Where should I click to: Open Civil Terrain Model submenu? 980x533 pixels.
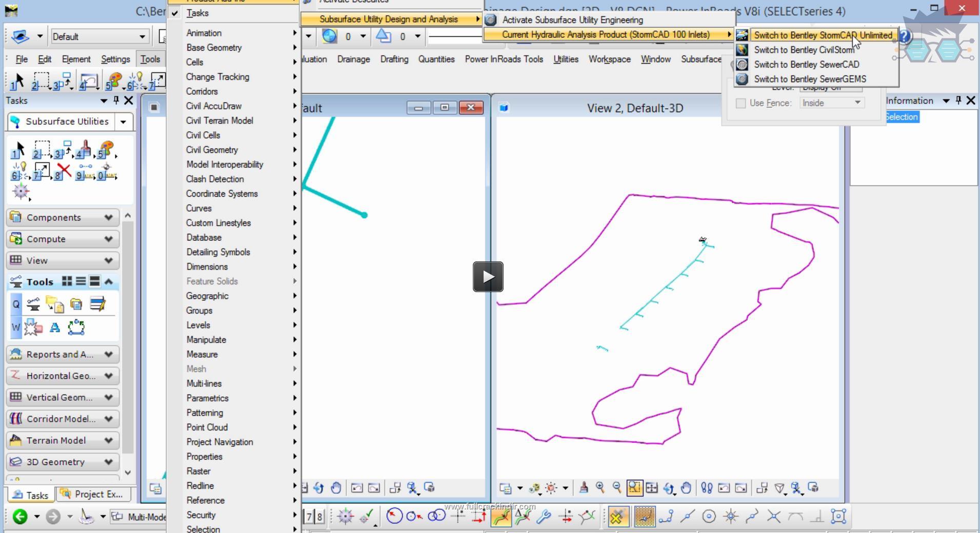235,120
